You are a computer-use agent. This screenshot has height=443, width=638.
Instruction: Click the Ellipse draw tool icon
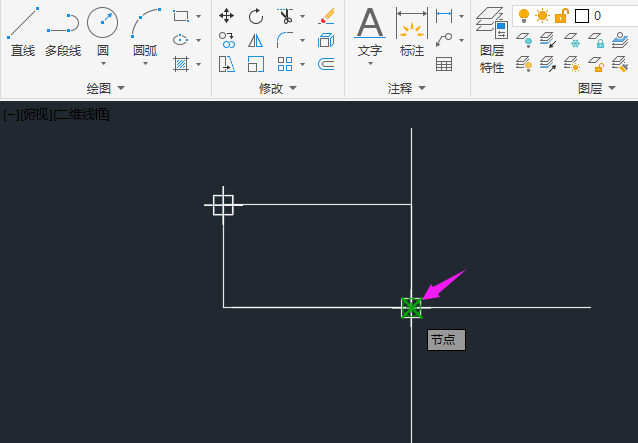[181, 40]
